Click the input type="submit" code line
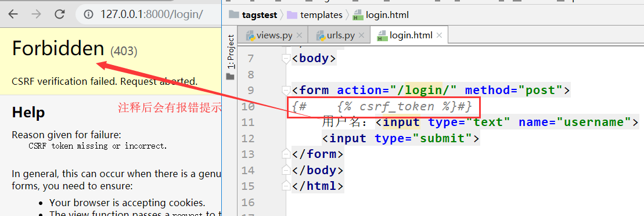Viewport: 644px width, 216px height. [x=401, y=138]
